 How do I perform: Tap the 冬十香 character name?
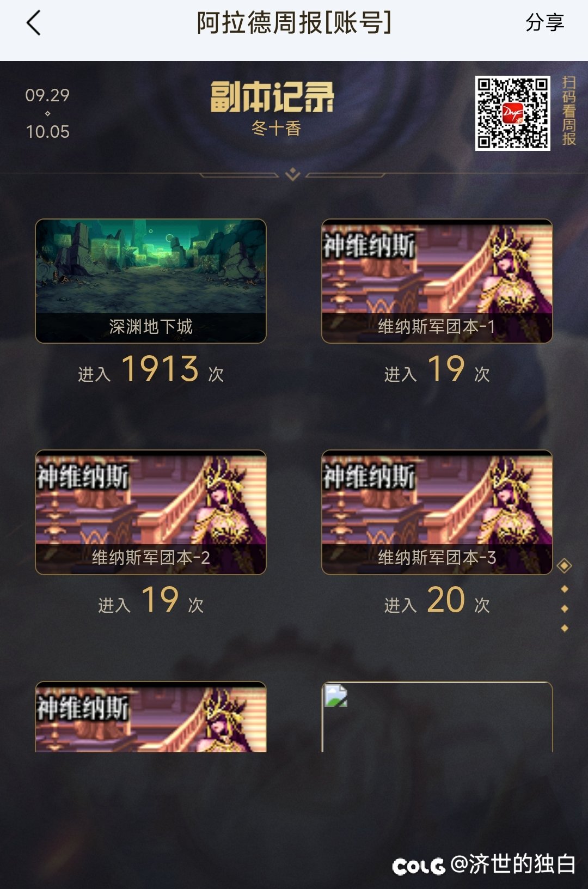[276, 129]
